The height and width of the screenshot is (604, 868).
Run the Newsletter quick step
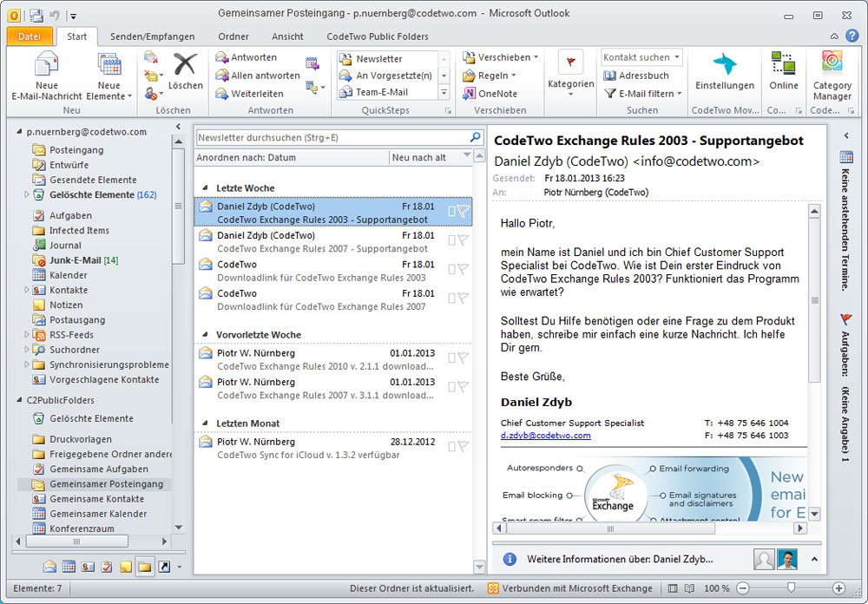(378, 59)
